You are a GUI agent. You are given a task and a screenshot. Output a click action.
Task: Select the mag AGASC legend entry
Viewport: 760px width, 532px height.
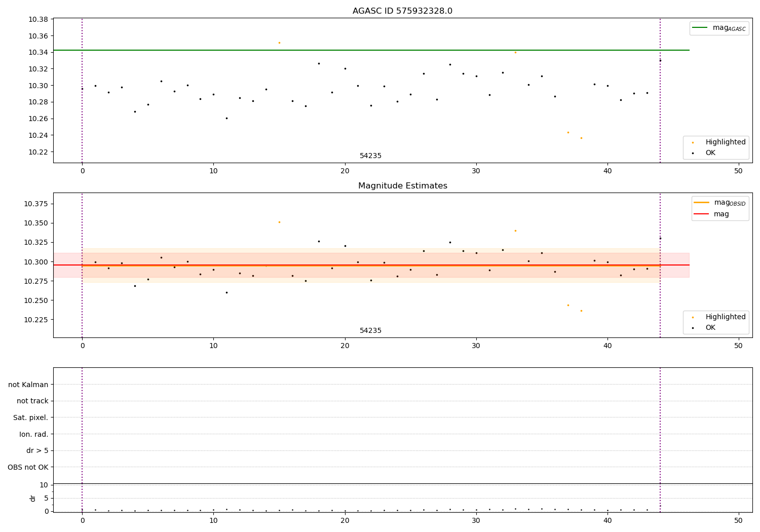[x=718, y=28]
